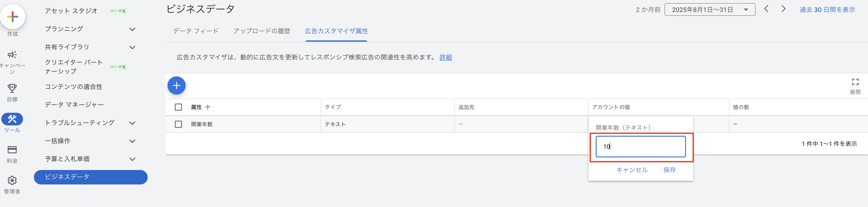This screenshot has height=207, width=868.
Task: Open the 詳細 learn more link
Action: click(x=446, y=57)
